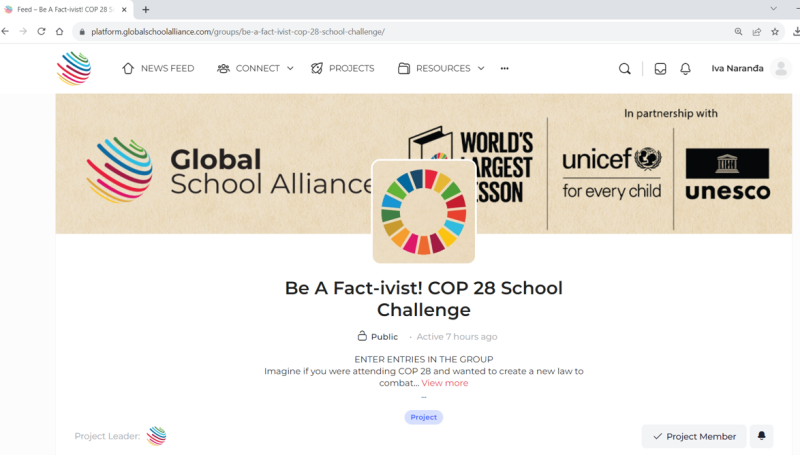Open the browser zoom magnifier icon
The image size is (800, 455).
[x=738, y=32]
